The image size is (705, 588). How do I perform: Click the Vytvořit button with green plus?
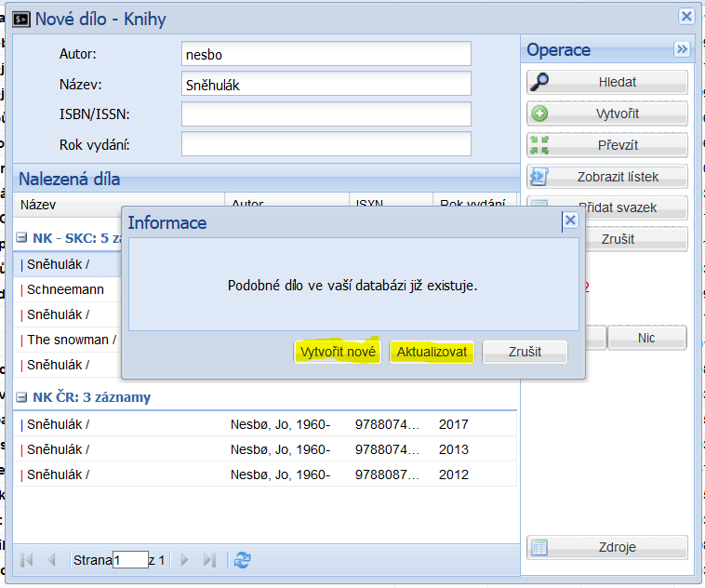pos(607,114)
